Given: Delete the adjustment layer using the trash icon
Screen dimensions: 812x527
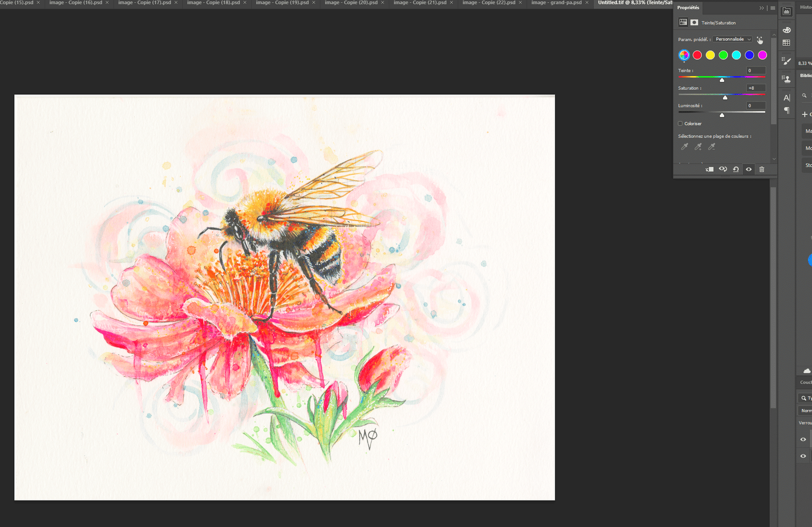Looking at the screenshot, I should coord(762,169).
